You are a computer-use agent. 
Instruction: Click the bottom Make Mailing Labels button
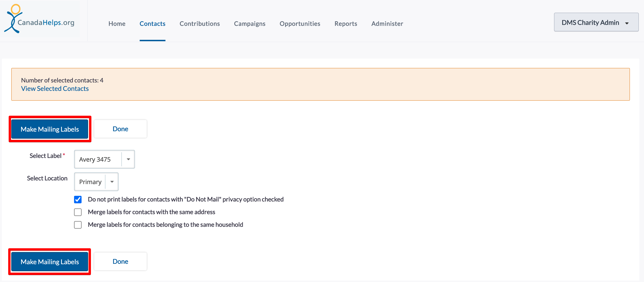50,262
